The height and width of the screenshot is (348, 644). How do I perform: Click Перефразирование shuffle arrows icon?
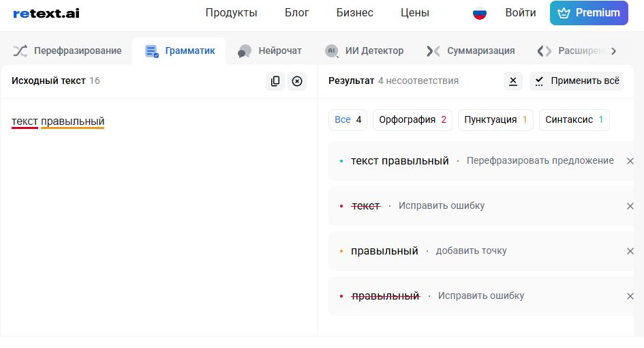coord(20,51)
